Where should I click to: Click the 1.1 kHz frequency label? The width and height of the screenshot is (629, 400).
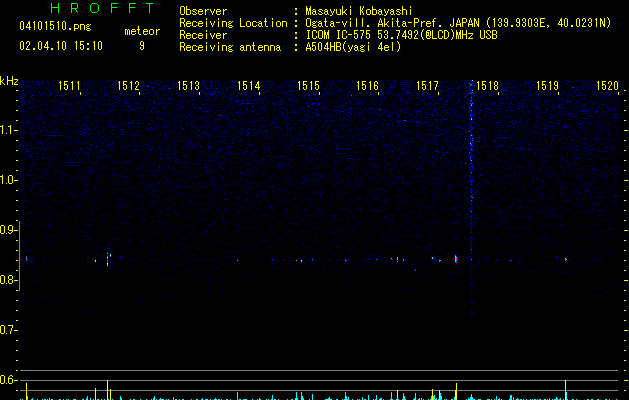click(x=8, y=130)
